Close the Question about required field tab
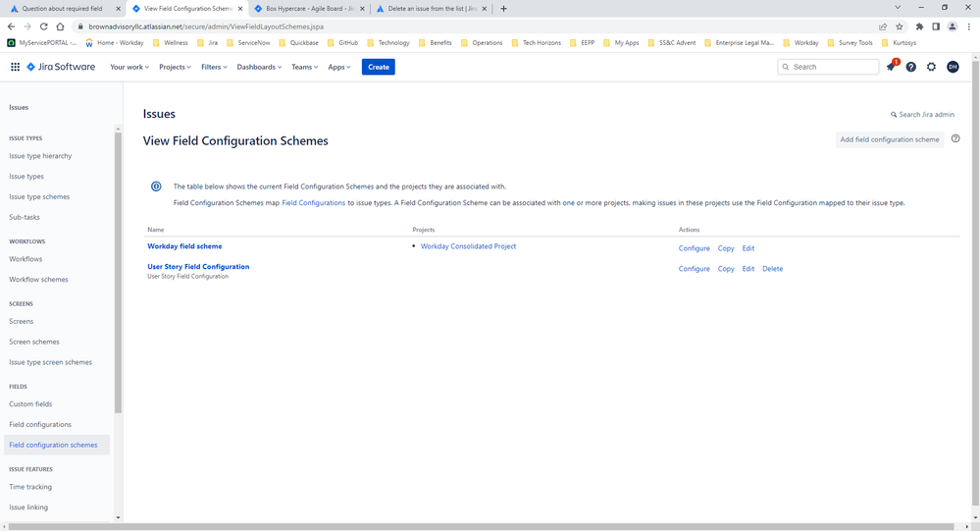The width and height of the screenshot is (980, 531). (x=118, y=9)
